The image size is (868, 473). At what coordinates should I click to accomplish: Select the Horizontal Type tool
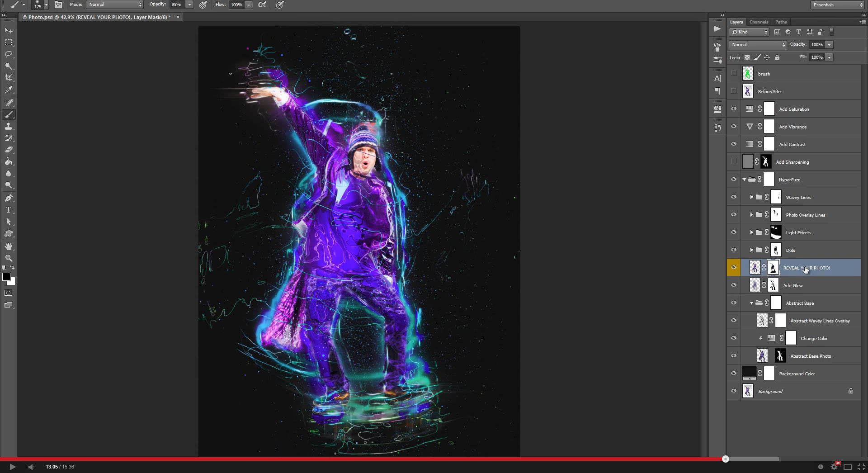9,210
